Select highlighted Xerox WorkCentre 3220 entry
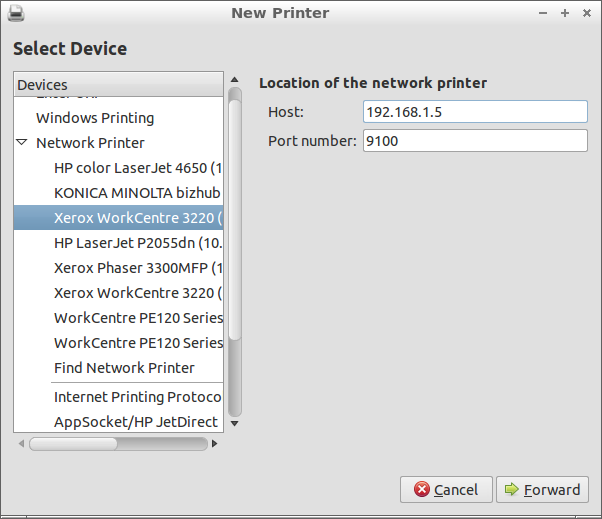 (137, 217)
